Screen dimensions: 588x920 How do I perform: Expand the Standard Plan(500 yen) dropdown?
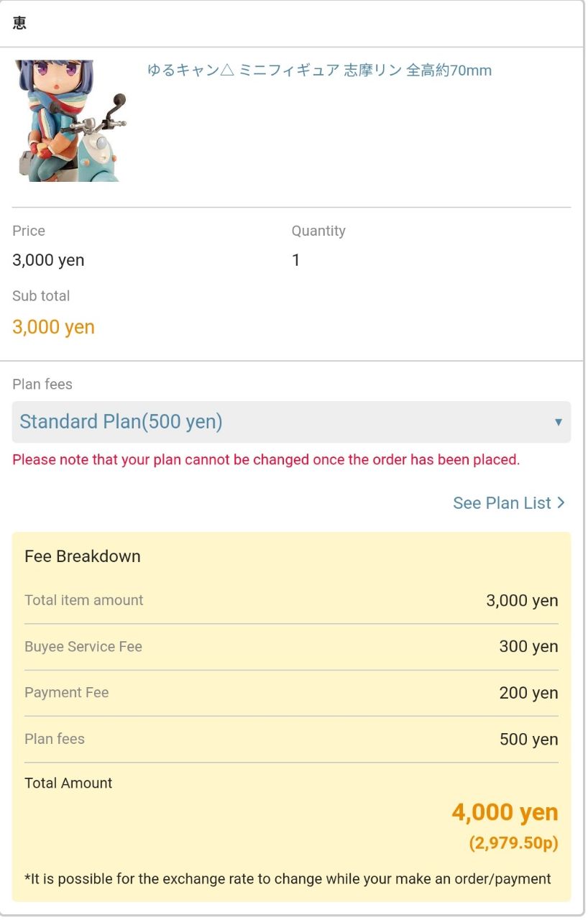[291, 422]
